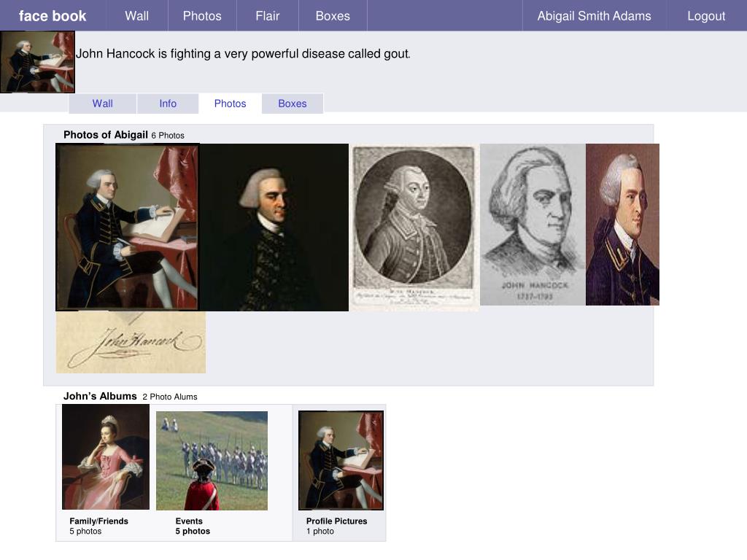
Task: Open the John Hancock signature photo
Action: 131,343
